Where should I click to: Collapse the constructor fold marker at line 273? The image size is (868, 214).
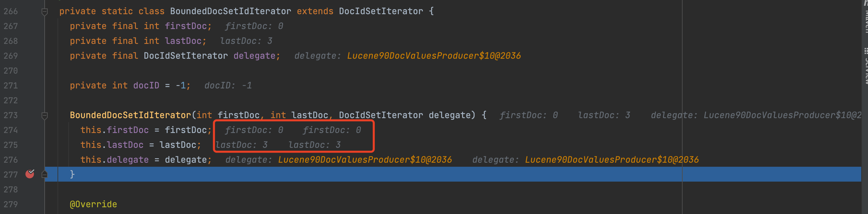coord(44,116)
